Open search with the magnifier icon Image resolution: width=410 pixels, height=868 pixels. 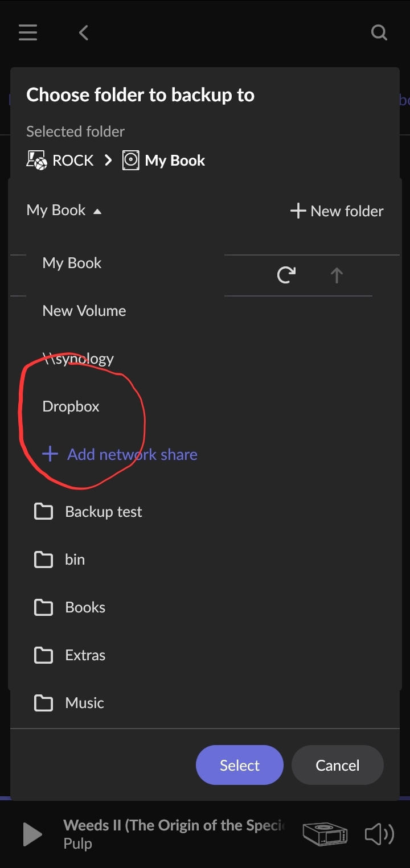[379, 32]
